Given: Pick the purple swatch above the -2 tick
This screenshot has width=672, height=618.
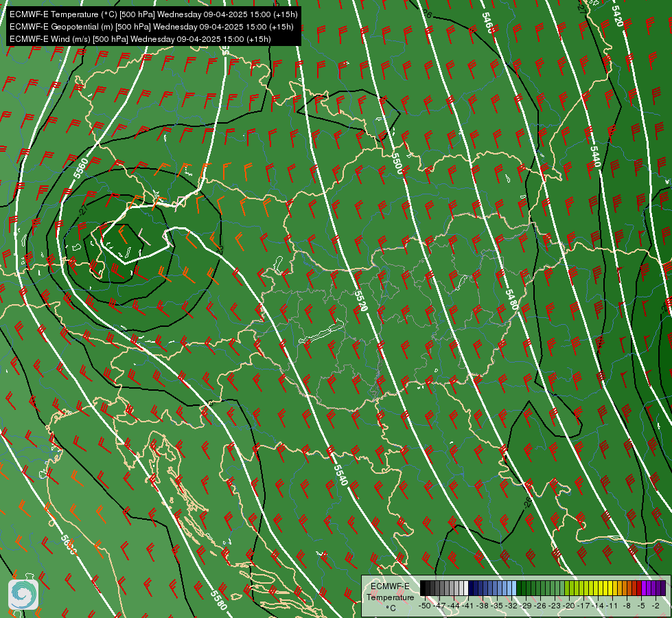Looking at the screenshot, I should (658, 588).
